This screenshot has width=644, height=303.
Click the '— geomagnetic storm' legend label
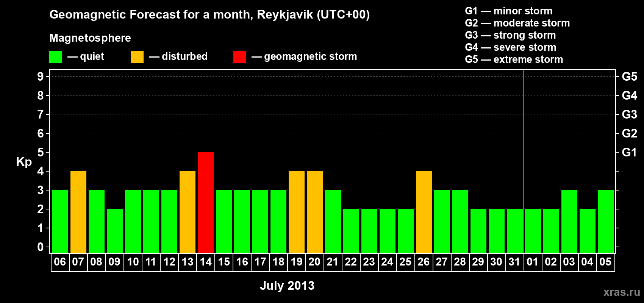click(304, 56)
